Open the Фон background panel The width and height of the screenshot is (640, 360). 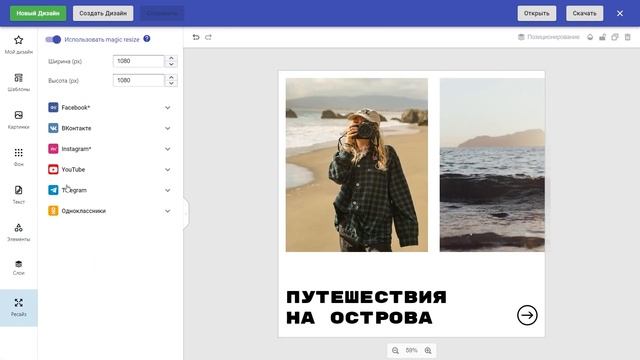point(18,157)
